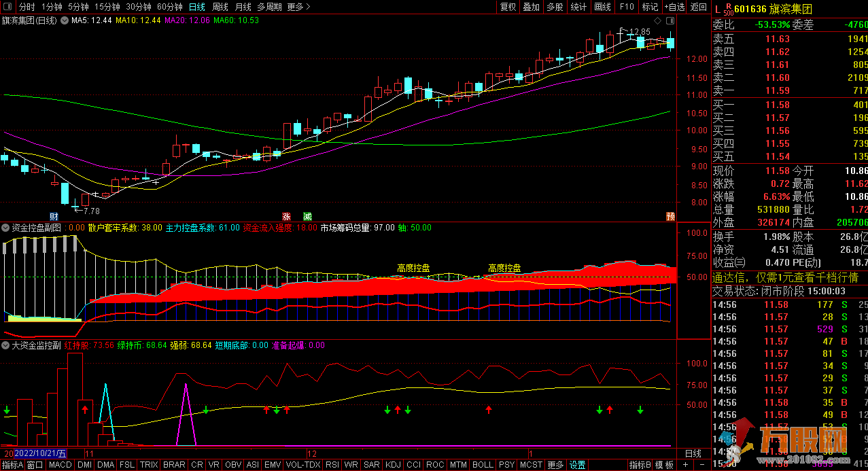Image resolution: width=868 pixels, height=471 pixels.
Task: Click the F10 company info button
Action: click(x=627, y=7)
